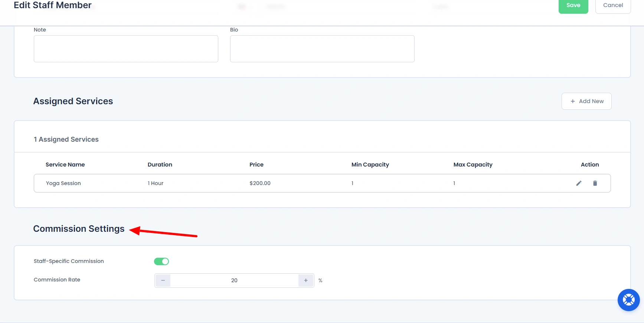This screenshot has height=323, width=644.
Task: Click the Commission Settings heading
Action: pyautogui.click(x=79, y=229)
